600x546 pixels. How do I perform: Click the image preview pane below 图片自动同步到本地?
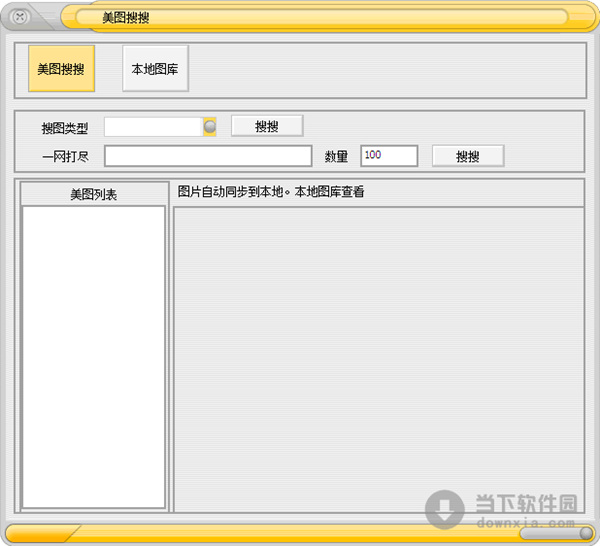(x=379, y=360)
